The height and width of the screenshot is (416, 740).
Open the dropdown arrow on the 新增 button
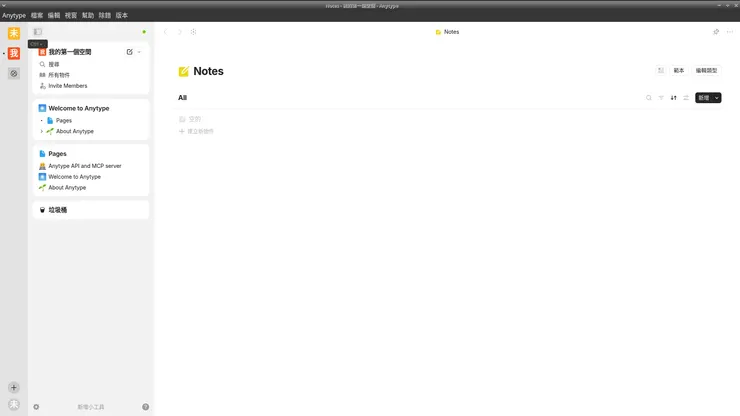click(x=717, y=98)
